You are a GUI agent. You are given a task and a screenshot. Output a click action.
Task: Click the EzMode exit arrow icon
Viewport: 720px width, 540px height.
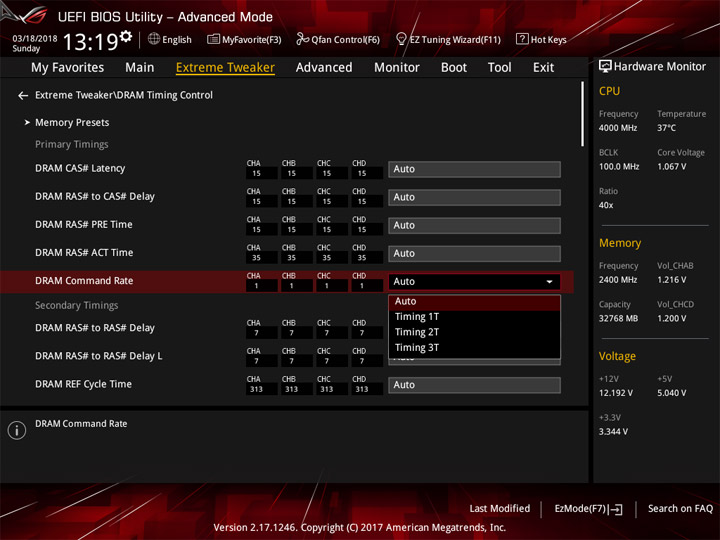[x=616, y=509]
